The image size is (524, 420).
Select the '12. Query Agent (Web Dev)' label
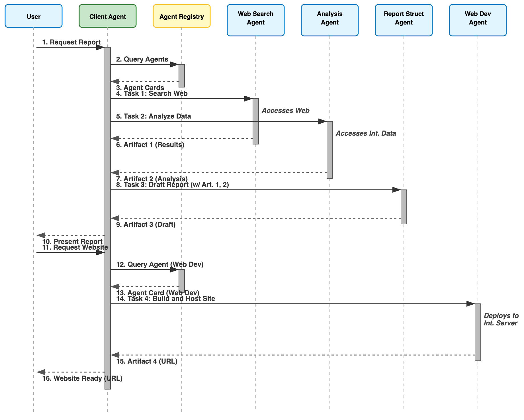point(160,264)
